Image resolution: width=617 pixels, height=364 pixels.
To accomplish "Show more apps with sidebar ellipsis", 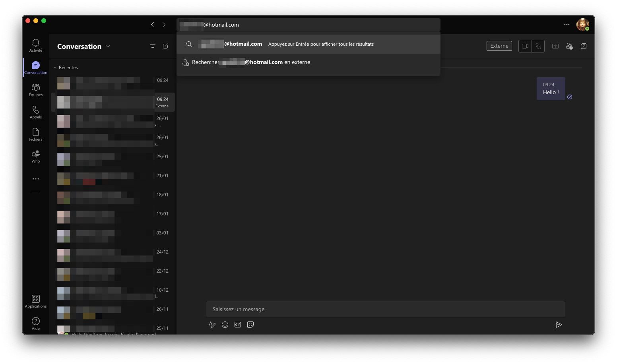I will tap(35, 179).
